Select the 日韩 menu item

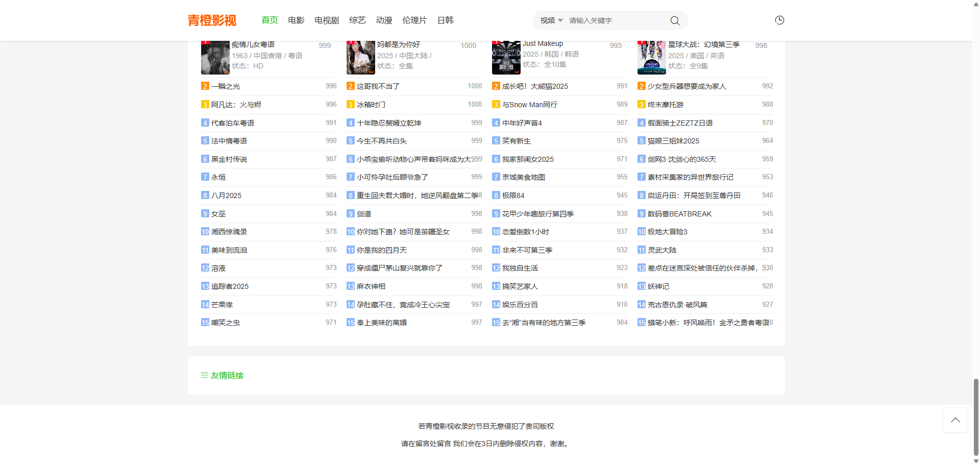click(445, 20)
